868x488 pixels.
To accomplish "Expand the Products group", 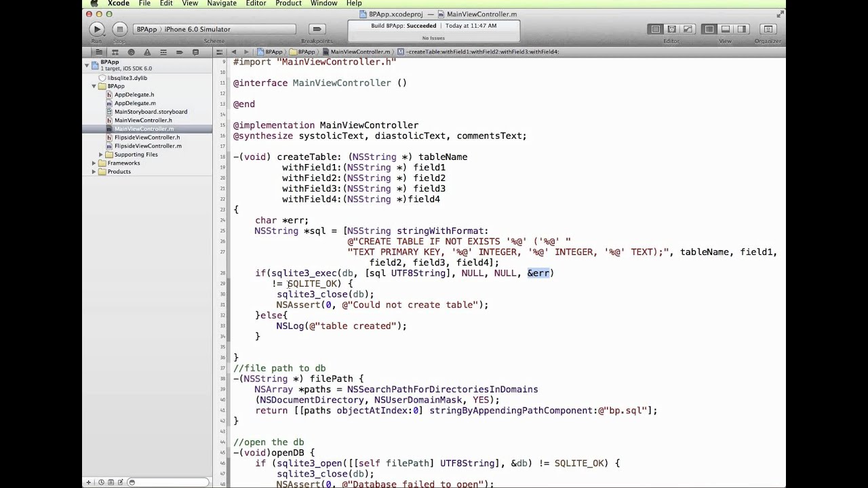I will click(94, 171).
